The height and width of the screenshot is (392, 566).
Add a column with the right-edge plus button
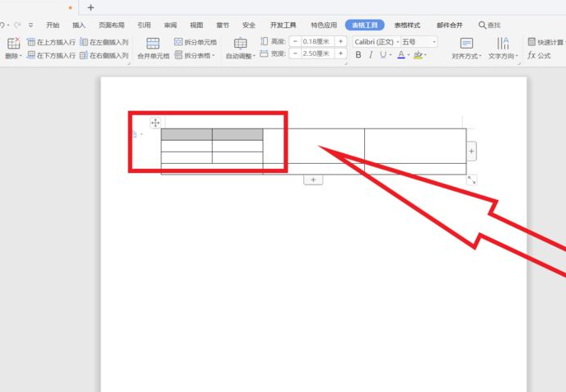coord(471,151)
